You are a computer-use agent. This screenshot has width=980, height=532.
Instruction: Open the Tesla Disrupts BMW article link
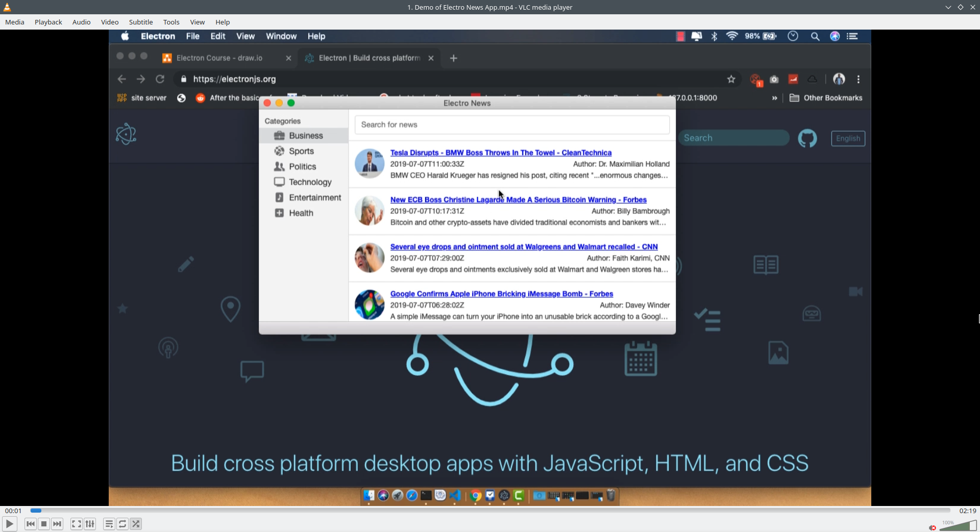501,153
